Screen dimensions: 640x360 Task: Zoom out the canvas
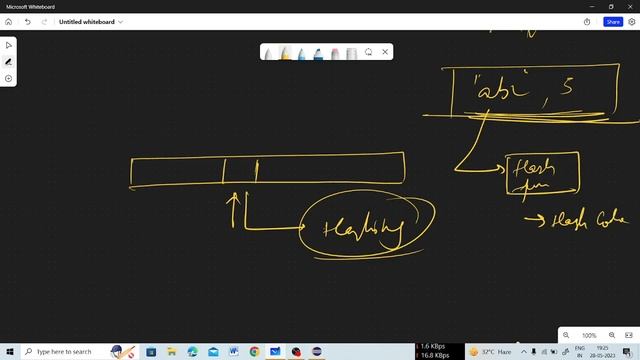pos(566,335)
